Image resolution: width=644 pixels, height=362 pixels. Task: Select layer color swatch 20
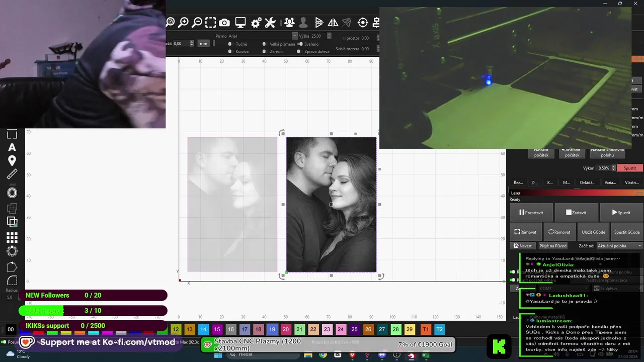[x=286, y=329]
